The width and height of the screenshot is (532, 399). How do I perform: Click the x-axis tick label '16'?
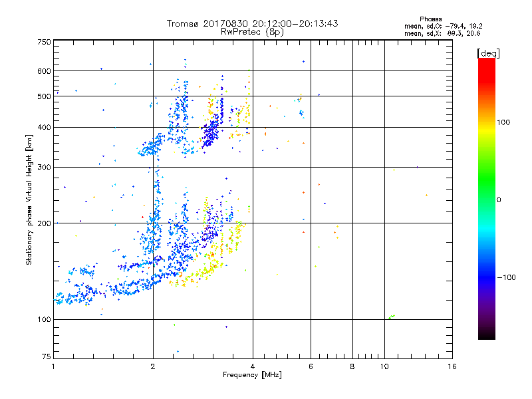click(452, 366)
